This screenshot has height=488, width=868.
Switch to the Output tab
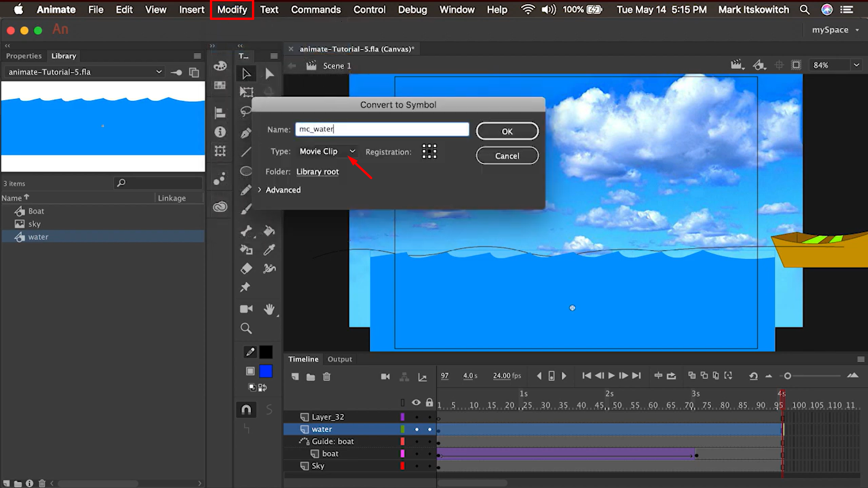click(340, 359)
